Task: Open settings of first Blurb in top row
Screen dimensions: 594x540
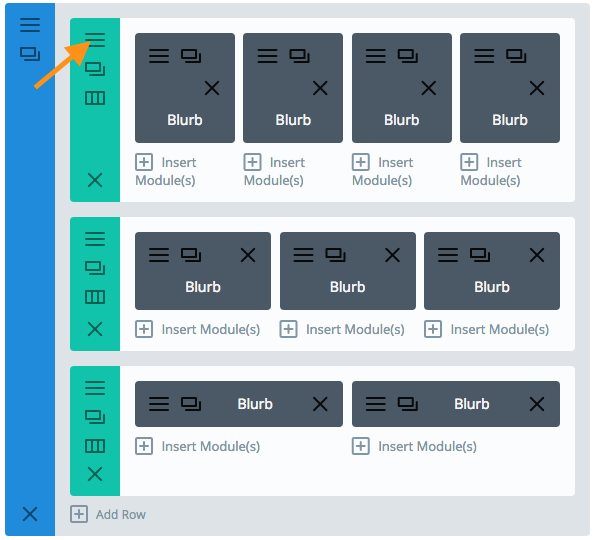Action: coord(159,56)
